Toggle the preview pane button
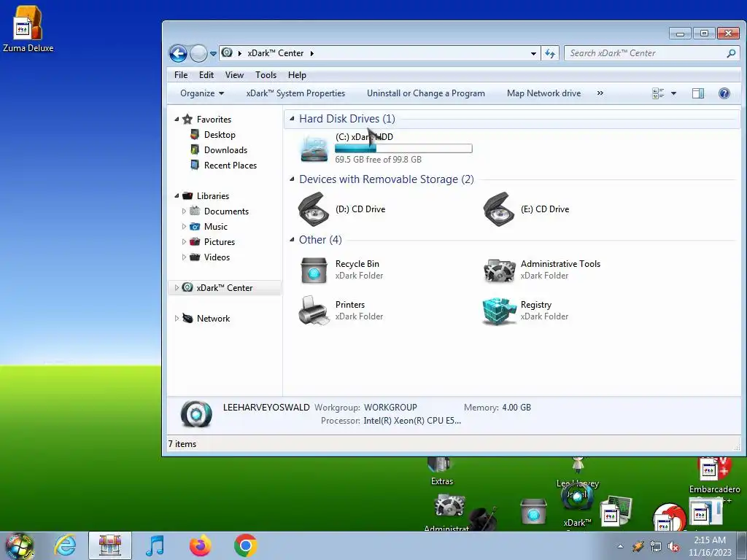Image resolution: width=747 pixels, height=560 pixels. (x=698, y=93)
